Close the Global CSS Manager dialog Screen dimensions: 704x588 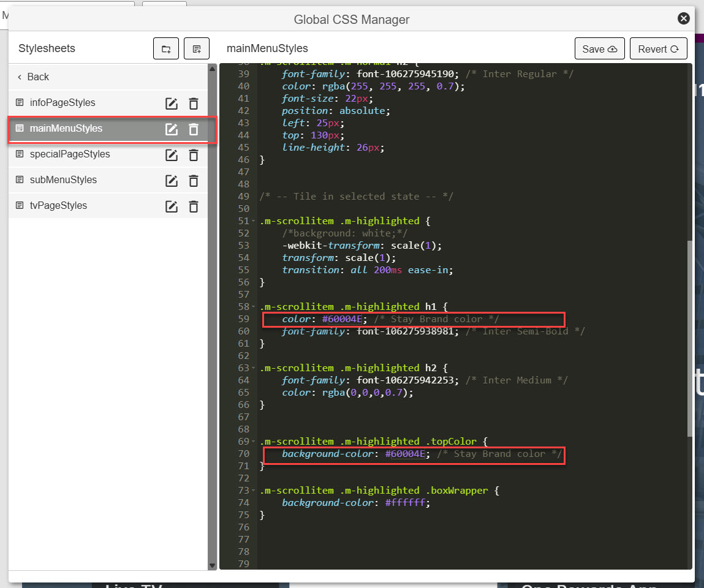click(x=684, y=19)
